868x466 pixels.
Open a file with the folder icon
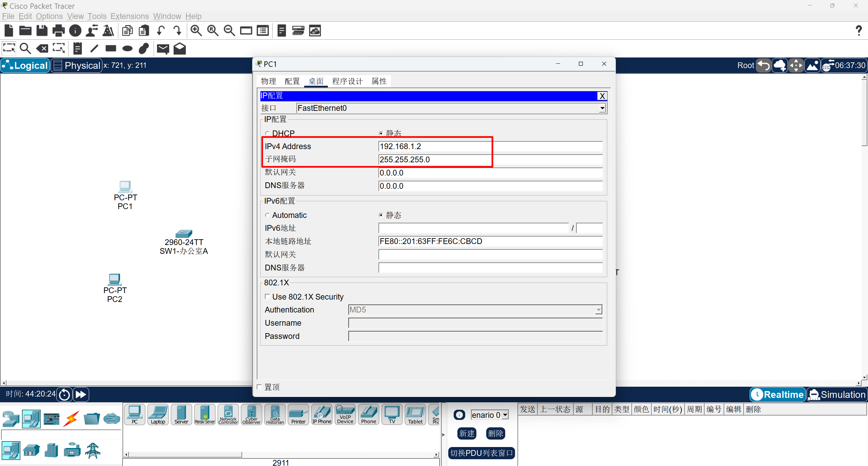25,31
